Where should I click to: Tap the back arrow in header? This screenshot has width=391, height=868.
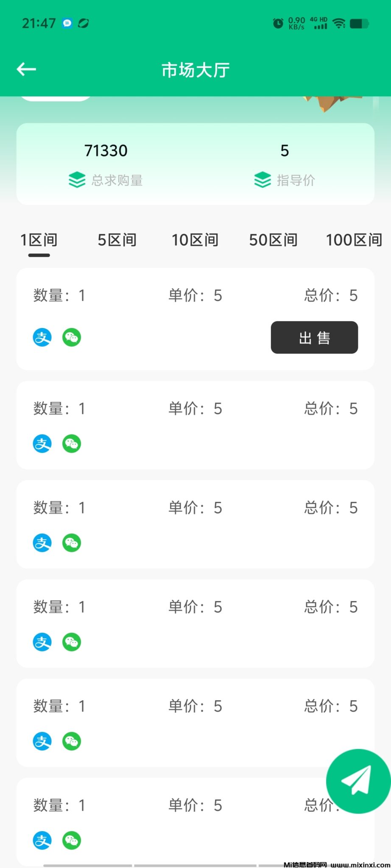coord(26,69)
